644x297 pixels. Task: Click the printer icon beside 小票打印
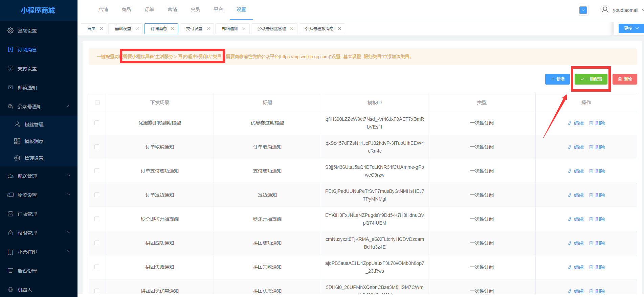pos(10,252)
